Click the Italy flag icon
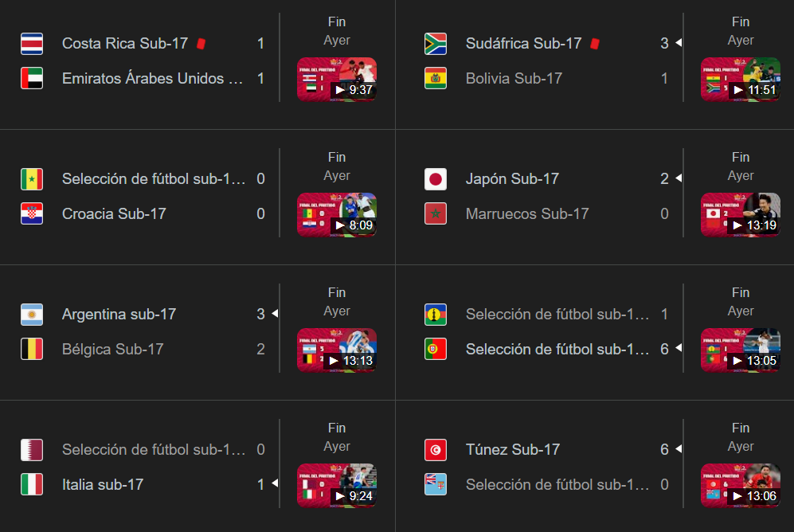The width and height of the screenshot is (794, 532). coord(32,485)
